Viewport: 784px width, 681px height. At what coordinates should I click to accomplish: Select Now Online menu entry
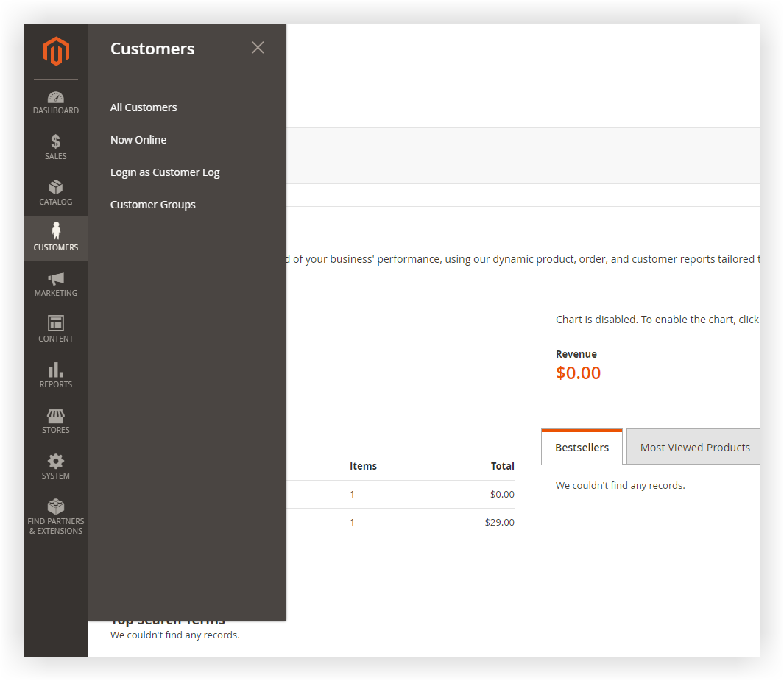pyautogui.click(x=138, y=140)
